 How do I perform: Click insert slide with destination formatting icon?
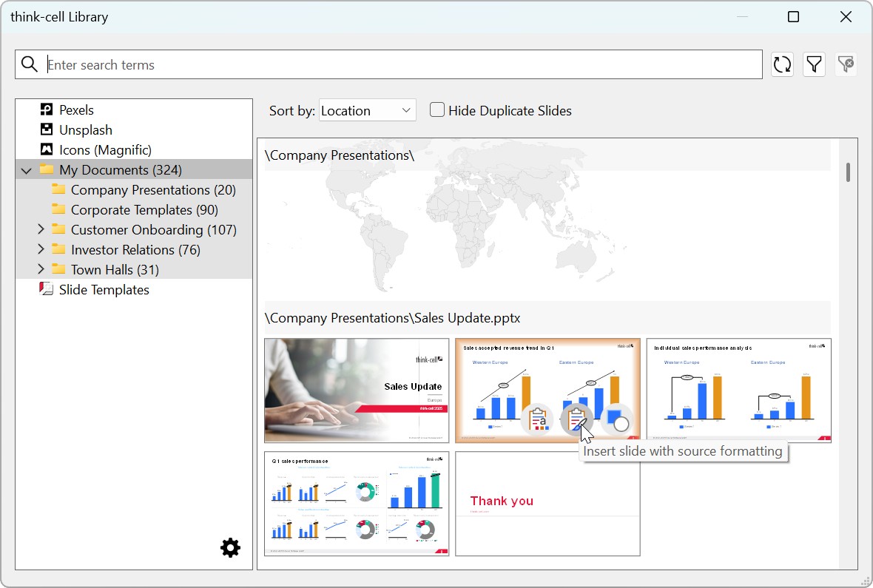point(537,419)
